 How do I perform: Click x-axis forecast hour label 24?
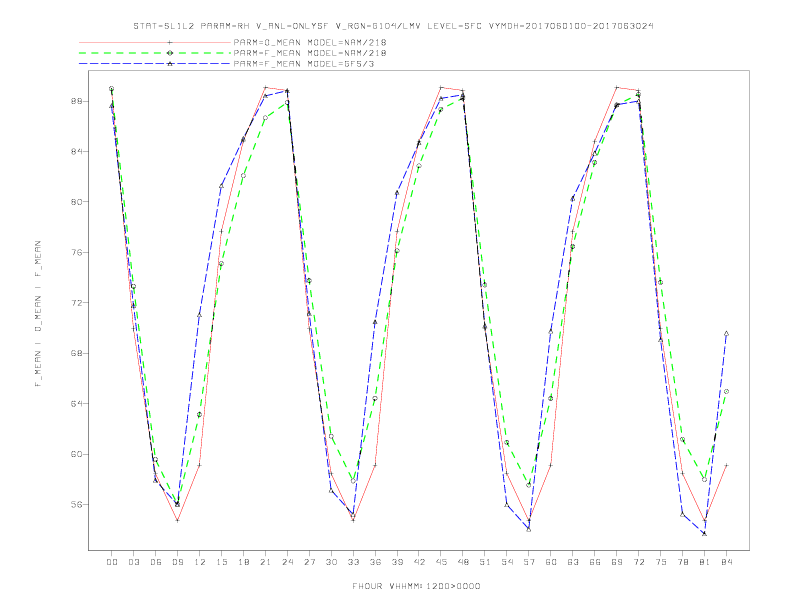tap(287, 562)
